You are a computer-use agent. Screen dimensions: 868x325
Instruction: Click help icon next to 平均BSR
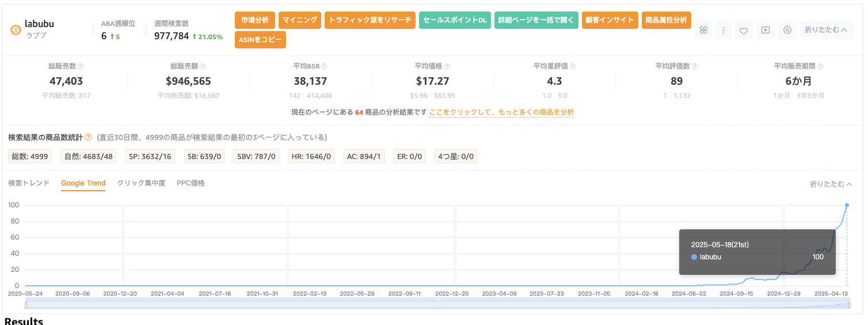[x=323, y=66]
